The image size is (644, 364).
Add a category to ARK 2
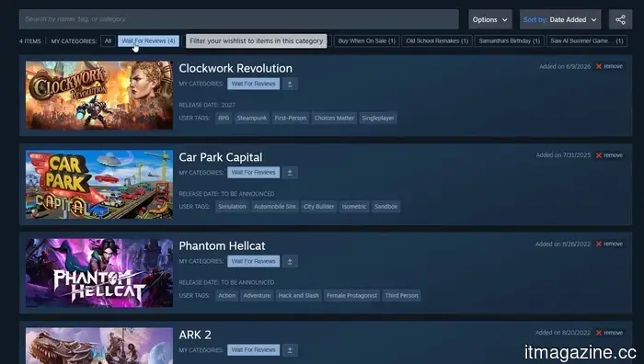[290, 350]
